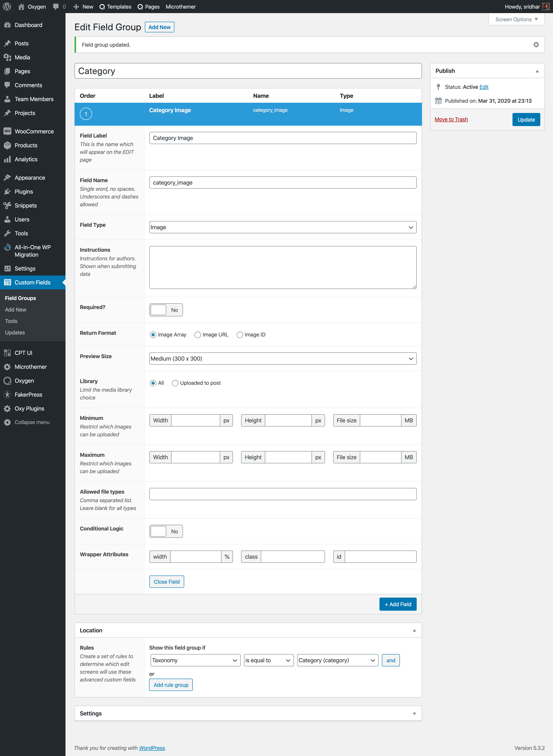553x756 pixels.
Task: Toggle the Conditional Logic switch
Action: [x=166, y=531]
